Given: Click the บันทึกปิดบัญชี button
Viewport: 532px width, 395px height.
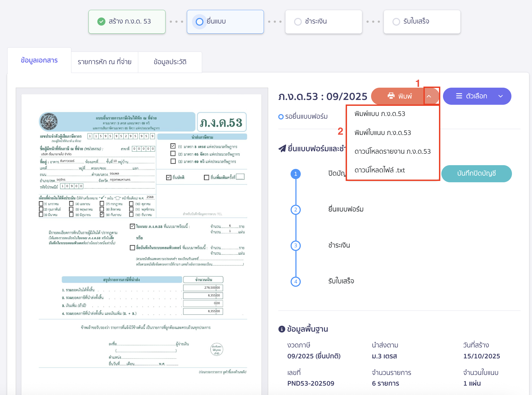Looking at the screenshot, I should pyautogui.click(x=476, y=174).
